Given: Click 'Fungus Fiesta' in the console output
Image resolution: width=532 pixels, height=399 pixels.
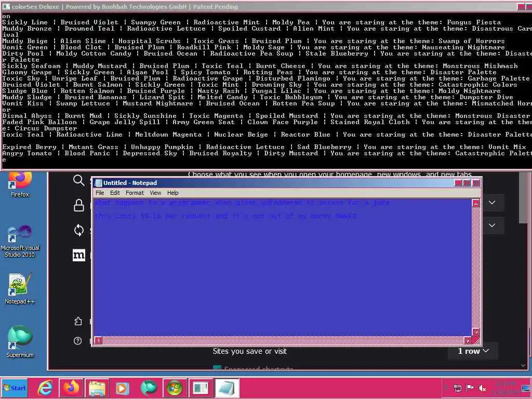Looking at the screenshot, I should coord(474,22).
